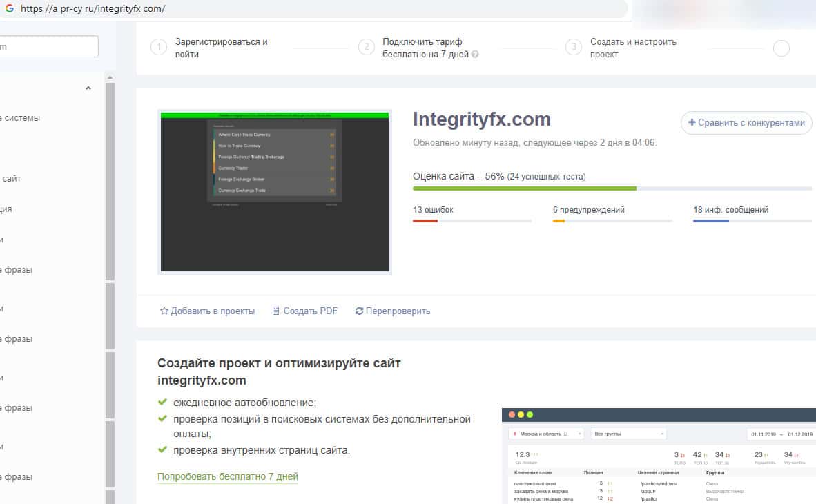Click help question mark near 7 дней
Screen dimensions: 816x504
coord(475,54)
